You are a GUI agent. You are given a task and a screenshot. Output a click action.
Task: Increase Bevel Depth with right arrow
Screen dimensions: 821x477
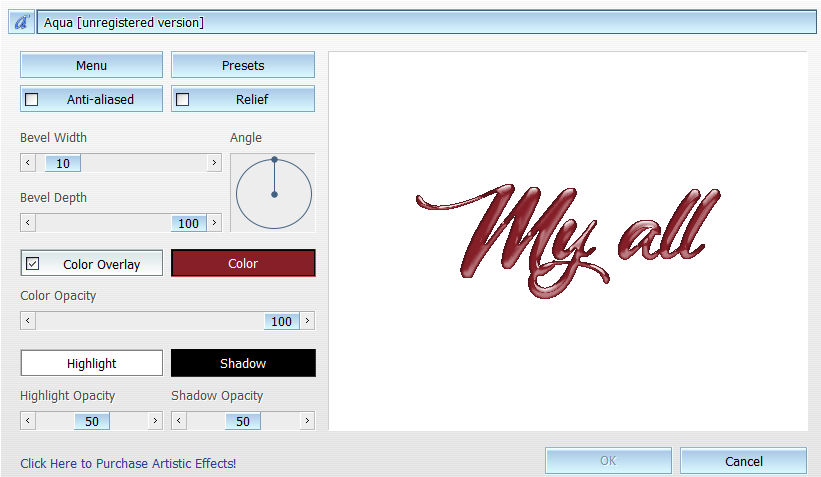click(x=214, y=223)
